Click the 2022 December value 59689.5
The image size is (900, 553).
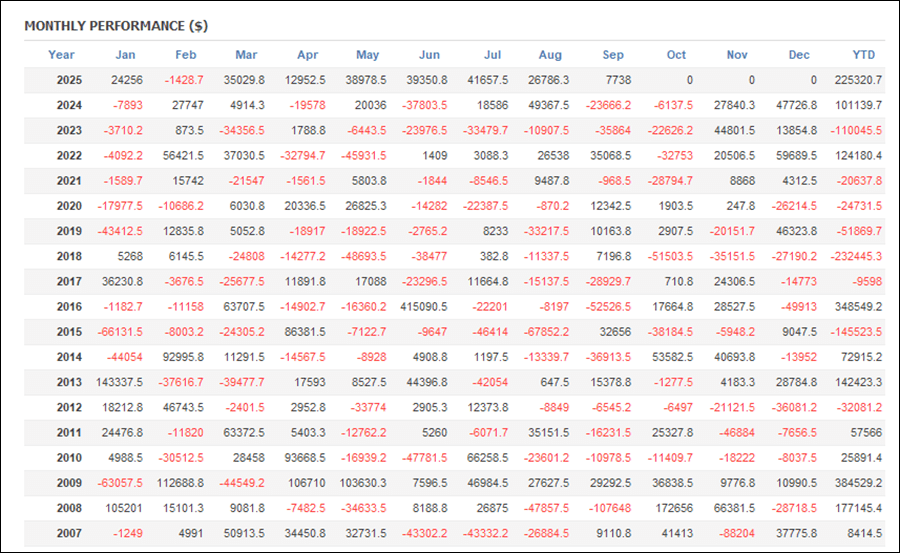tap(796, 155)
